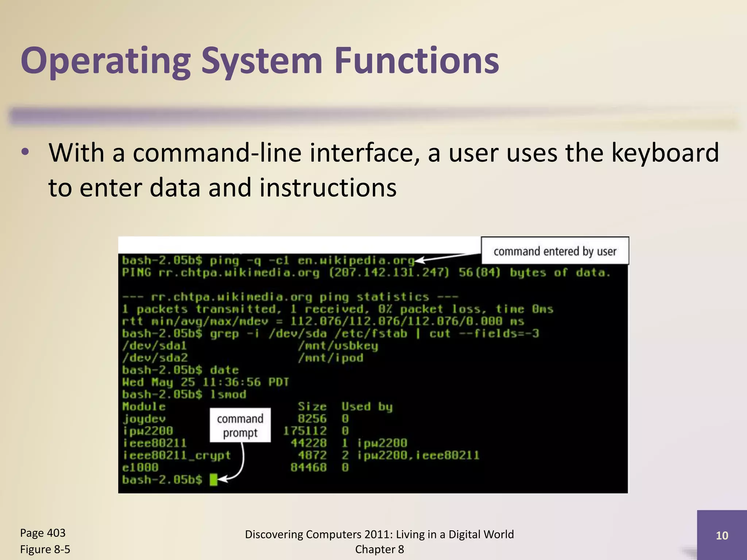The image size is (747, 560).
Task: Click the "/mnt/ipod" mount path
Action: pos(330,358)
